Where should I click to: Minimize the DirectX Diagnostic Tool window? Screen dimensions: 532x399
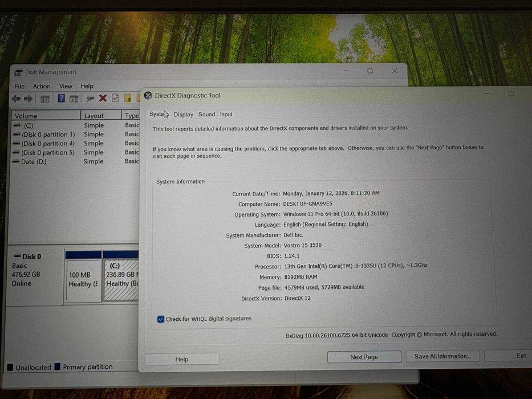coord(487,93)
